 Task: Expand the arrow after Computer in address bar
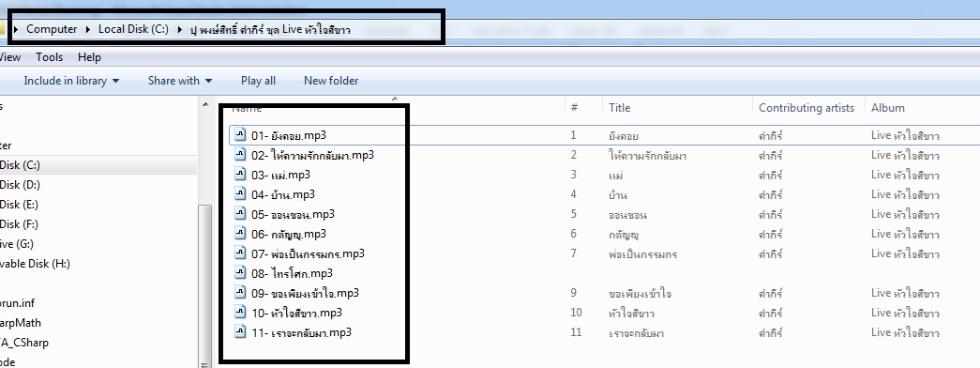pyautogui.click(x=88, y=29)
